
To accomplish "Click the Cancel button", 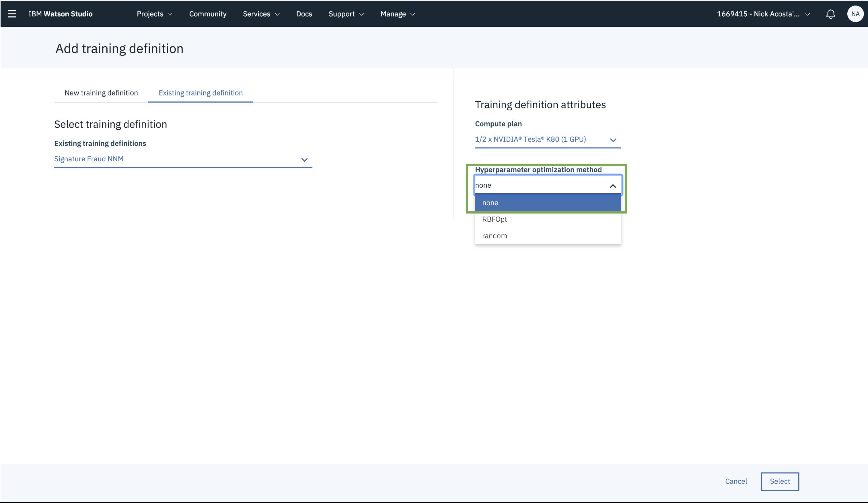I will coord(736,481).
